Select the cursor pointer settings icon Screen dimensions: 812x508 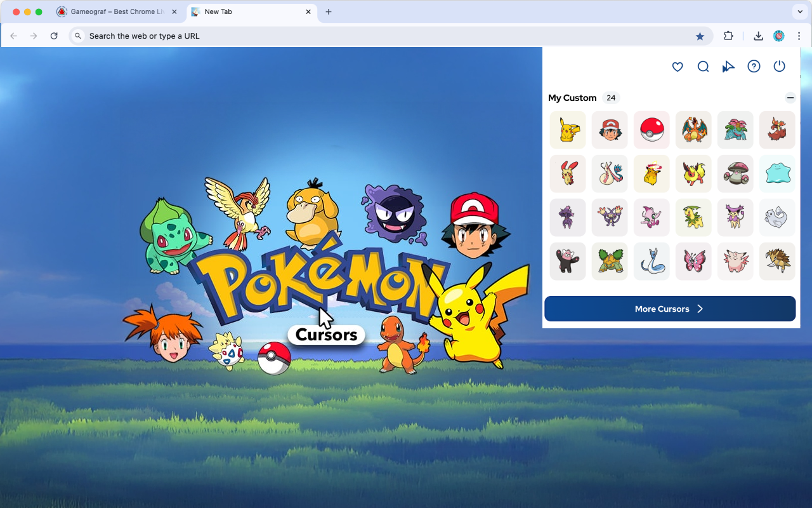pos(728,66)
